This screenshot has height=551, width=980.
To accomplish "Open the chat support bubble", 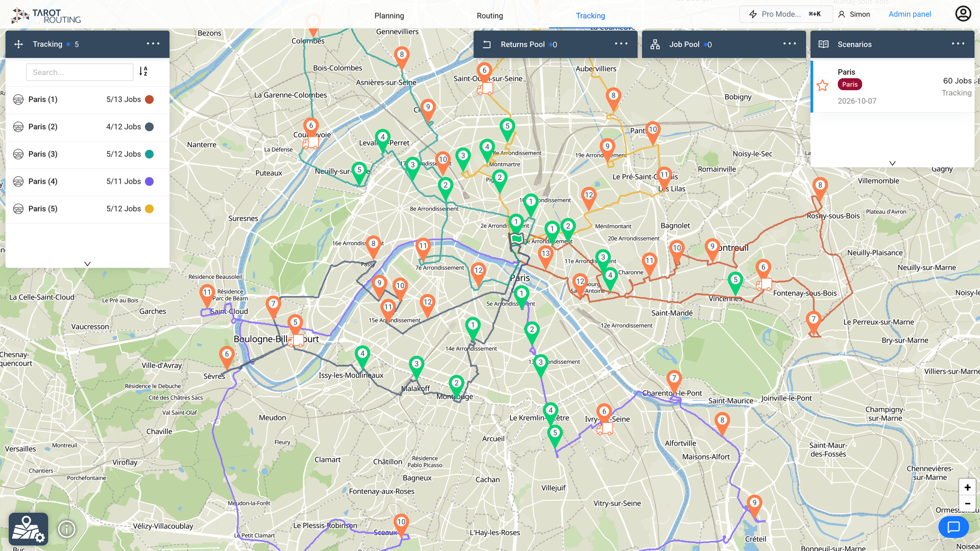I will click(x=953, y=527).
